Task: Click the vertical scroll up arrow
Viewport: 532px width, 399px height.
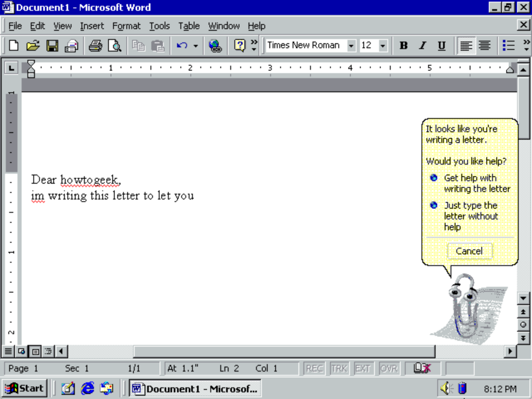Action: 523,69
